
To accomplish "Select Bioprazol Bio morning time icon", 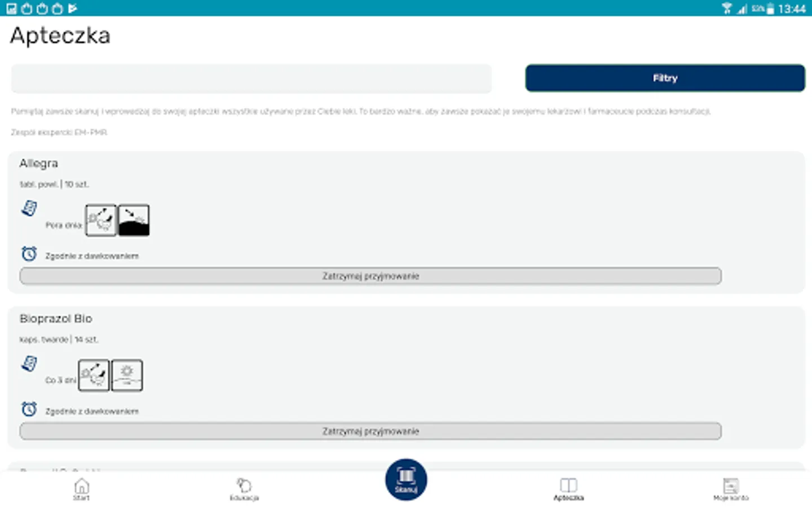I will click(x=94, y=375).
